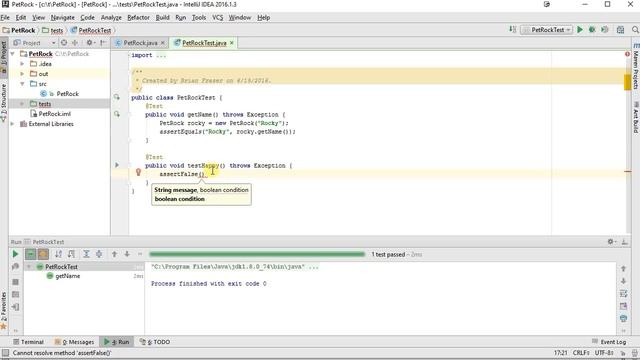Open Project Structure icon in top toolbar
This screenshot has height=360, width=640.
620,30
